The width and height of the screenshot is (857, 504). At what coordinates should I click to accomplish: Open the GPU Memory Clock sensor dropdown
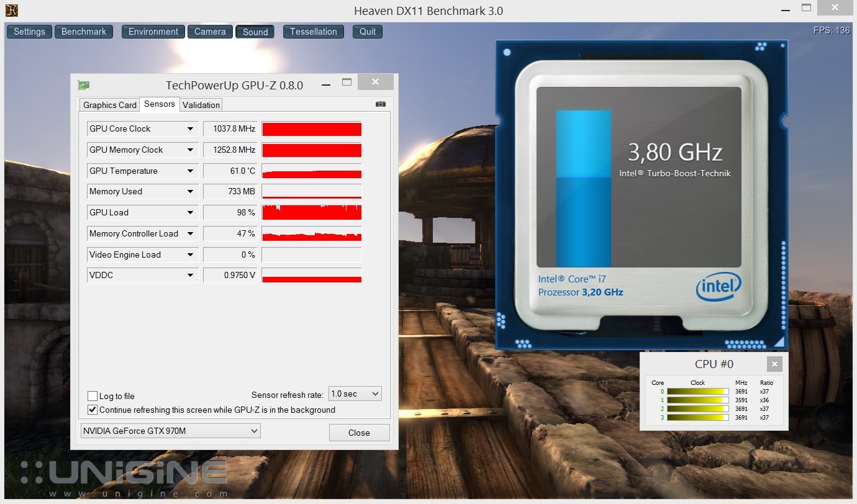coord(191,150)
